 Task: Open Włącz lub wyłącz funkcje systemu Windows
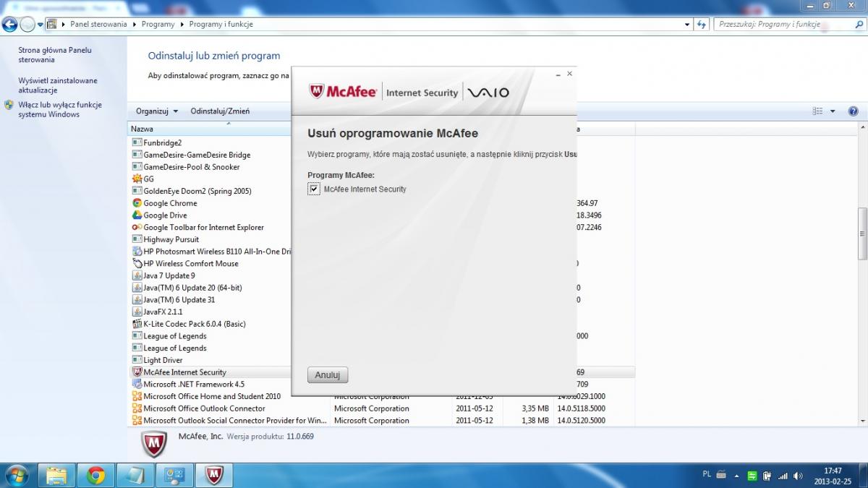(60, 109)
